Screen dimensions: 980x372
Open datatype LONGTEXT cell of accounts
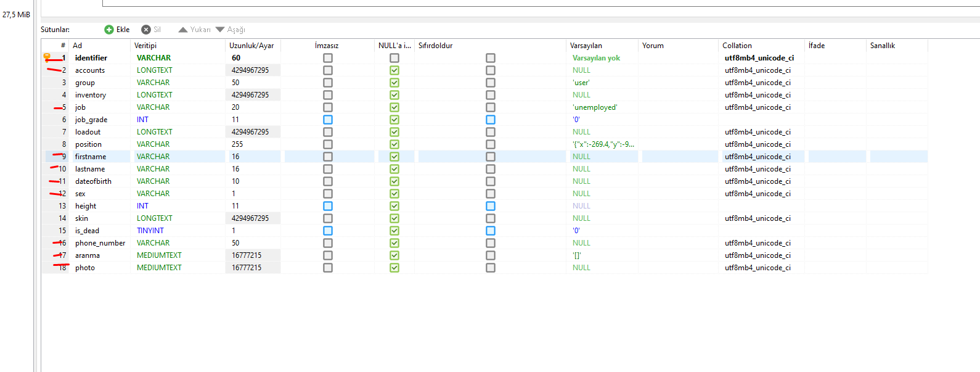click(155, 70)
